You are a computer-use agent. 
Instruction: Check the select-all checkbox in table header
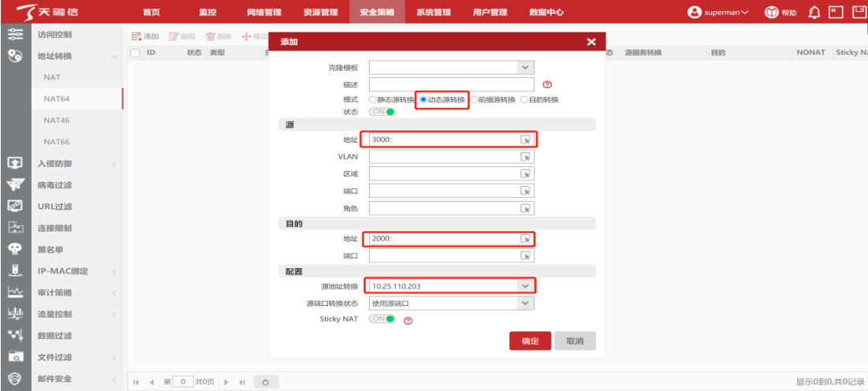point(135,53)
